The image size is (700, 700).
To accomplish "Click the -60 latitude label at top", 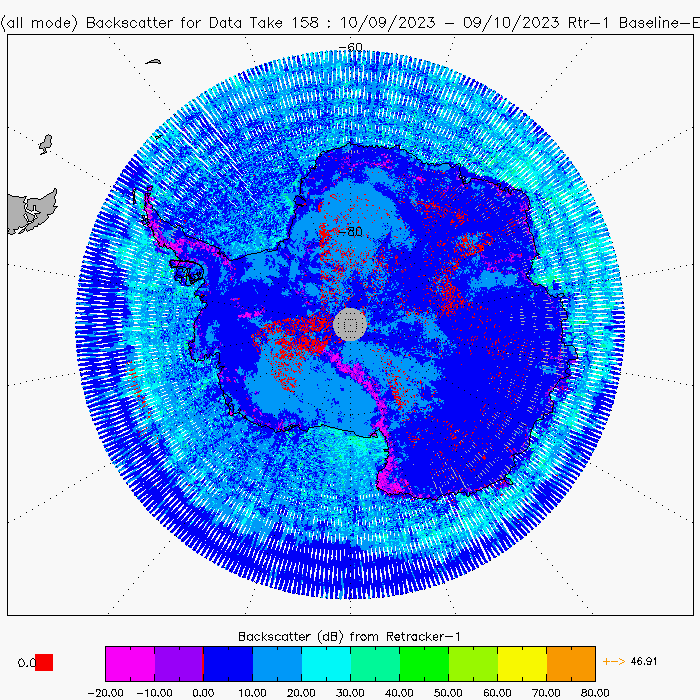I will point(351,47).
